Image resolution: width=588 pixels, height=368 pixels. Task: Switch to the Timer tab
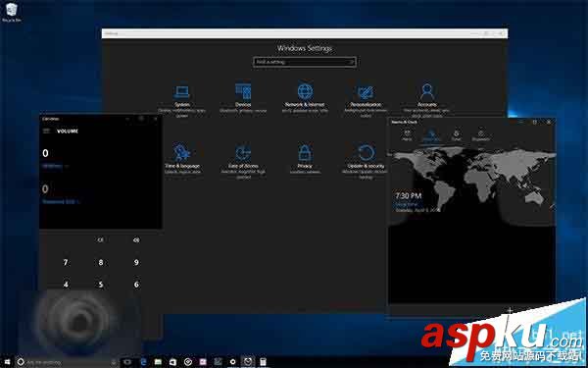click(457, 135)
